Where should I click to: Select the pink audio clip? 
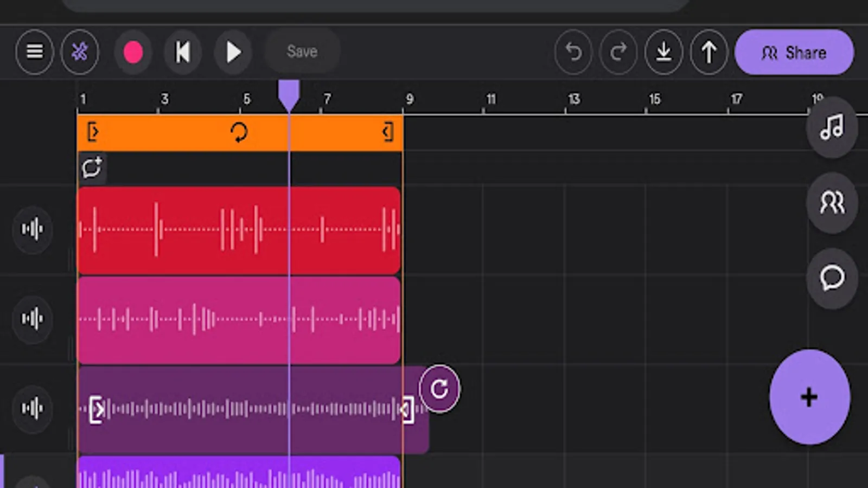[239, 320]
